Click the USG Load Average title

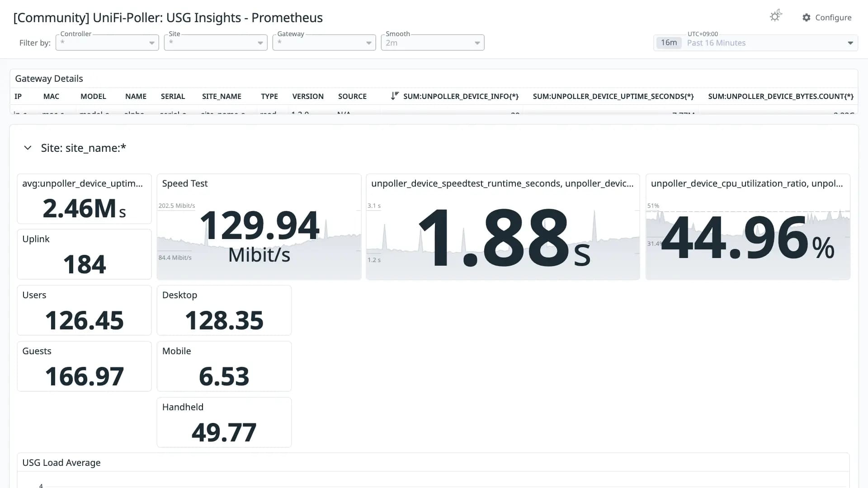[61, 463]
